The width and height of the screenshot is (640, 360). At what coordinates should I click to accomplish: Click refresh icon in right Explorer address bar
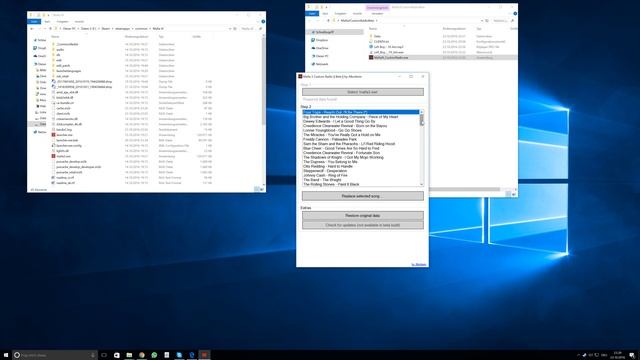tap(487, 20)
